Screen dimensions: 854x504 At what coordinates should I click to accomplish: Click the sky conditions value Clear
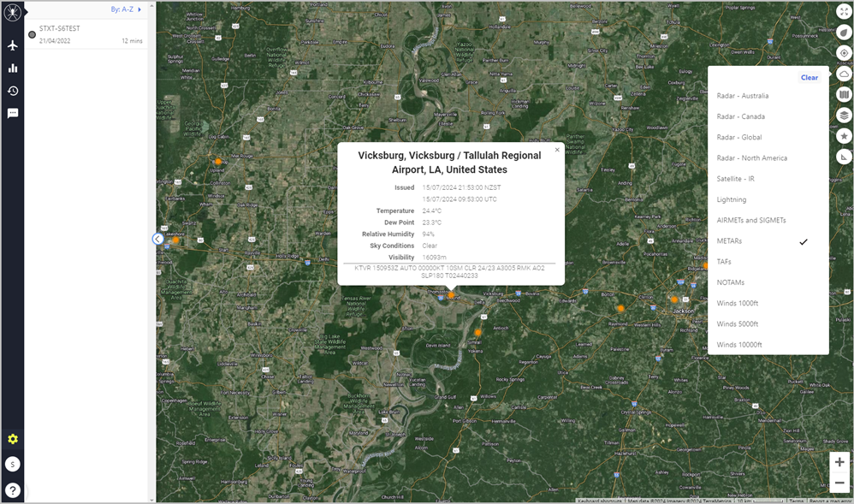click(430, 246)
